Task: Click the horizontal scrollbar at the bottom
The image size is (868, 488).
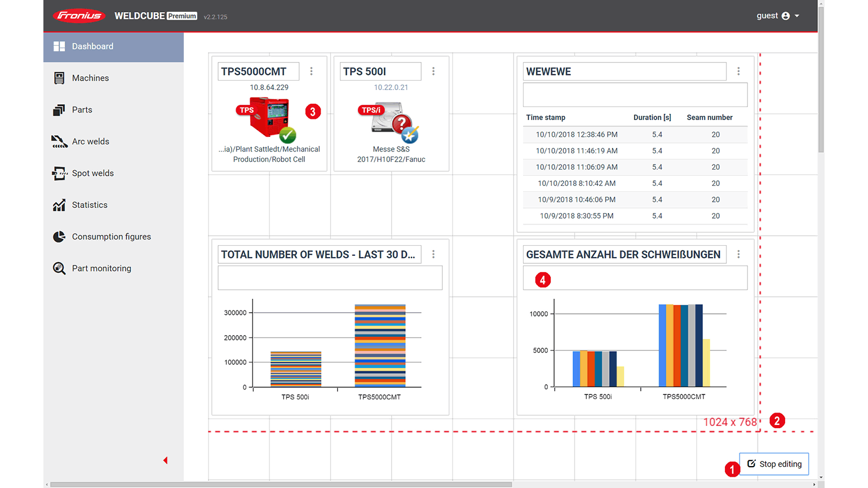Action: coord(281,484)
